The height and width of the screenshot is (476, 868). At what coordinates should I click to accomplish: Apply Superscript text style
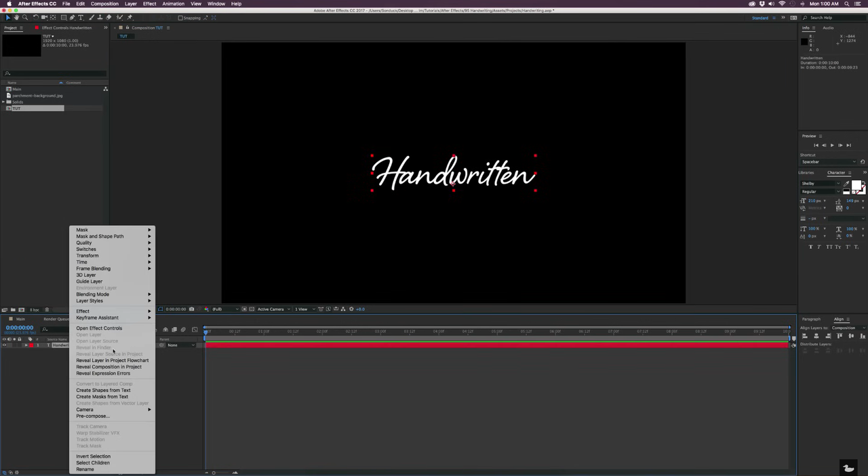(x=848, y=247)
